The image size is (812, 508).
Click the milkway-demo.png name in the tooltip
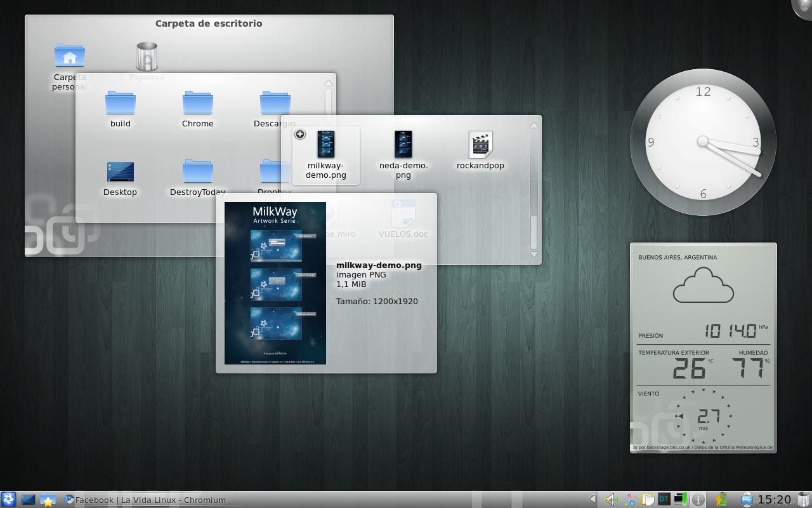(x=379, y=265)
